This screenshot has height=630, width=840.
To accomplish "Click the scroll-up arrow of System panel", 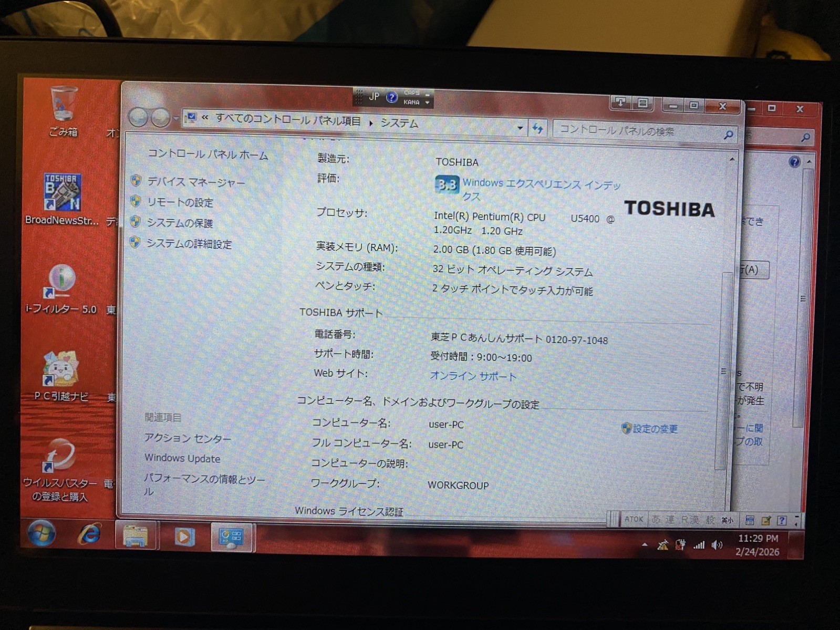I will click(x=732, y=159).
